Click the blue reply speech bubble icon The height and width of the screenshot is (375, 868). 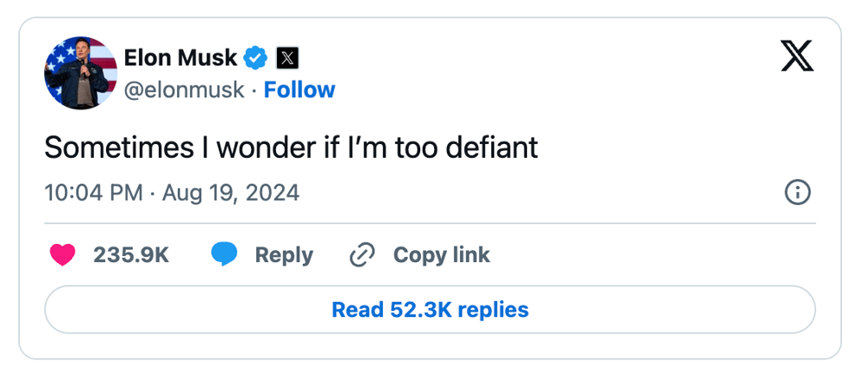[224, 255]
